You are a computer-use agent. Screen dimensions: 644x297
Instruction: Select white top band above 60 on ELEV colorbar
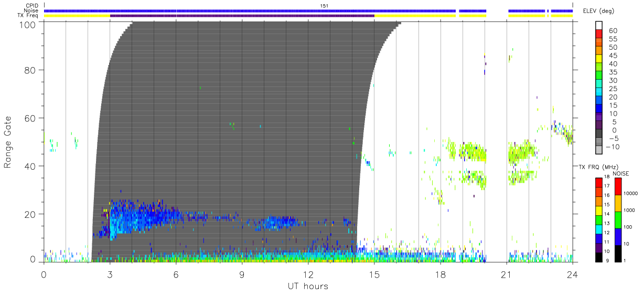[599, 26]
